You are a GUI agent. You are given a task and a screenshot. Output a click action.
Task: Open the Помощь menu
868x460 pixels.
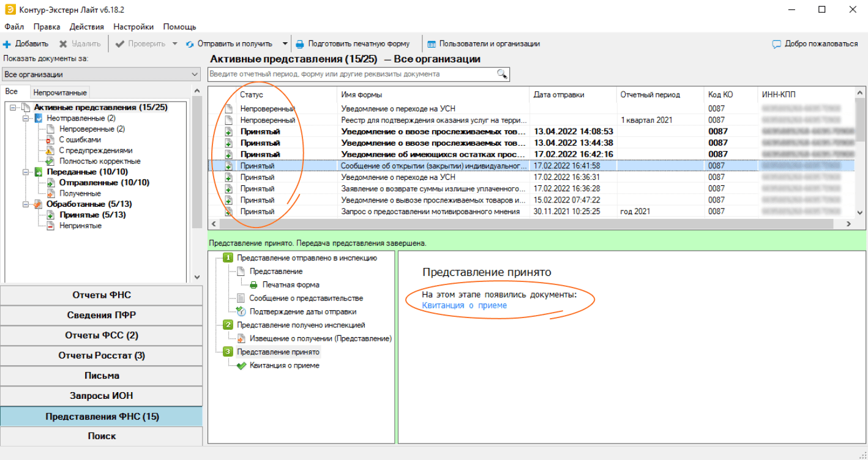(179, 27)
